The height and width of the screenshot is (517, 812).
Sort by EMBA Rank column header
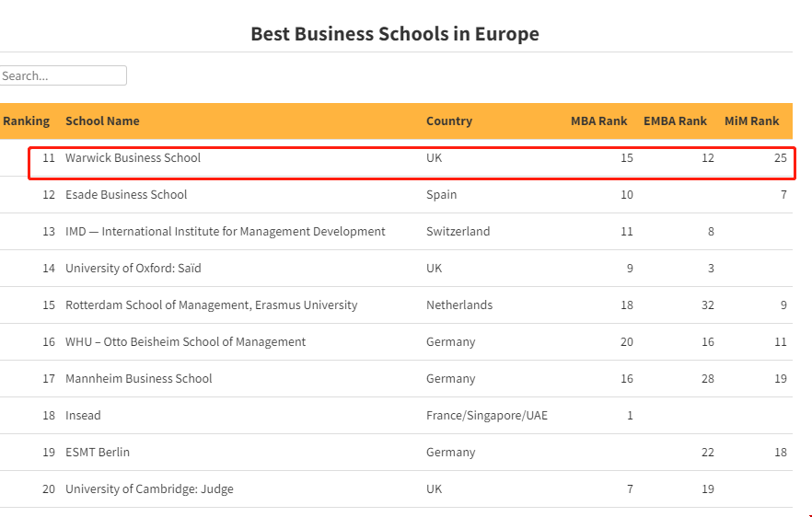click(x=675, y=121)
